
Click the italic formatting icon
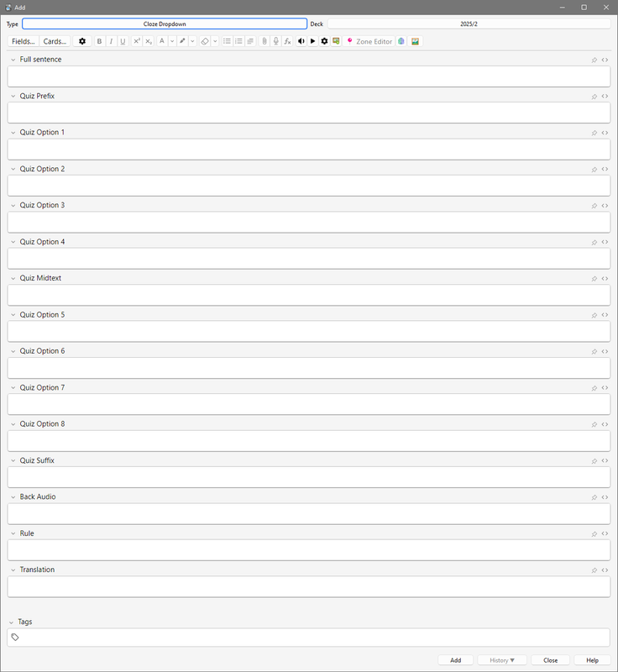pyautogui.click(x=111, y=41)
